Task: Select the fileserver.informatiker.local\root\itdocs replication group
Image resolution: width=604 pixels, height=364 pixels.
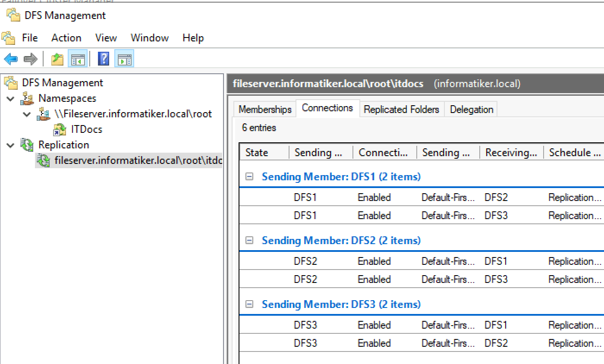Action: (138, 161)
